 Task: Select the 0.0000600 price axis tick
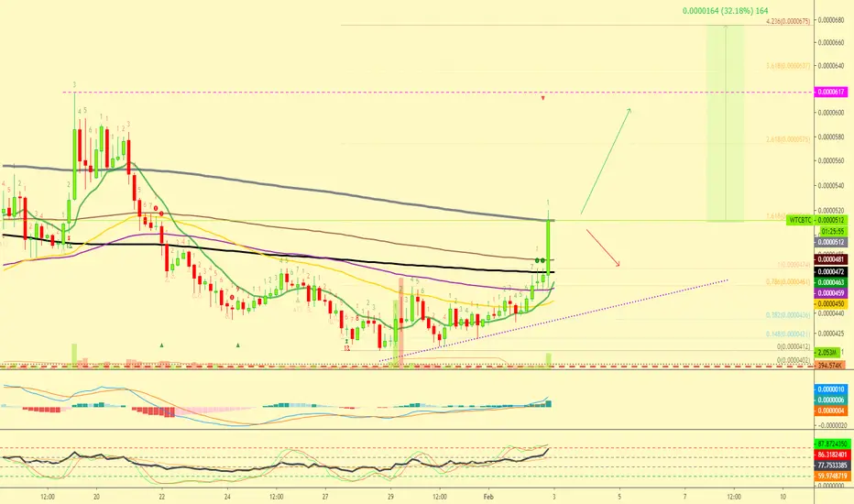click(830, 113)
